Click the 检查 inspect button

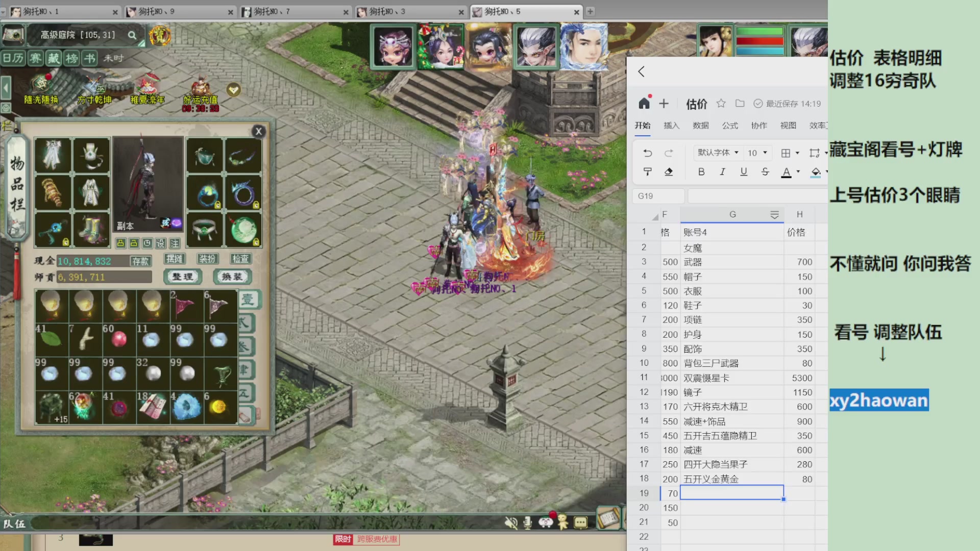tap(241, 259)
